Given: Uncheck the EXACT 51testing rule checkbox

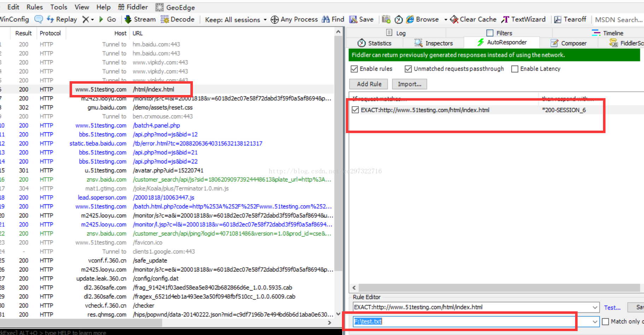Looking at the screenshot, I should point(355,110).
